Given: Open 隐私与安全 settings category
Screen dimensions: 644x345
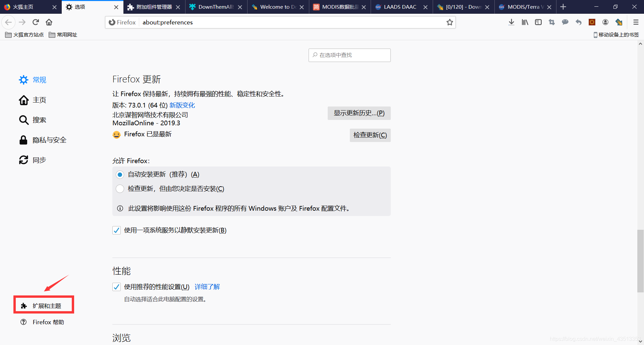Looking at the screenshot, I should (43, 140).
